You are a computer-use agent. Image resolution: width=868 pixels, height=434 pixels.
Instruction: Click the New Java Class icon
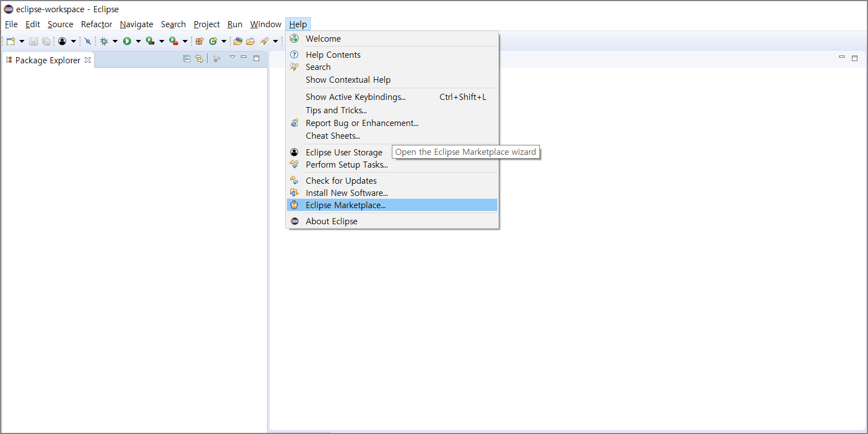point(213,41)
